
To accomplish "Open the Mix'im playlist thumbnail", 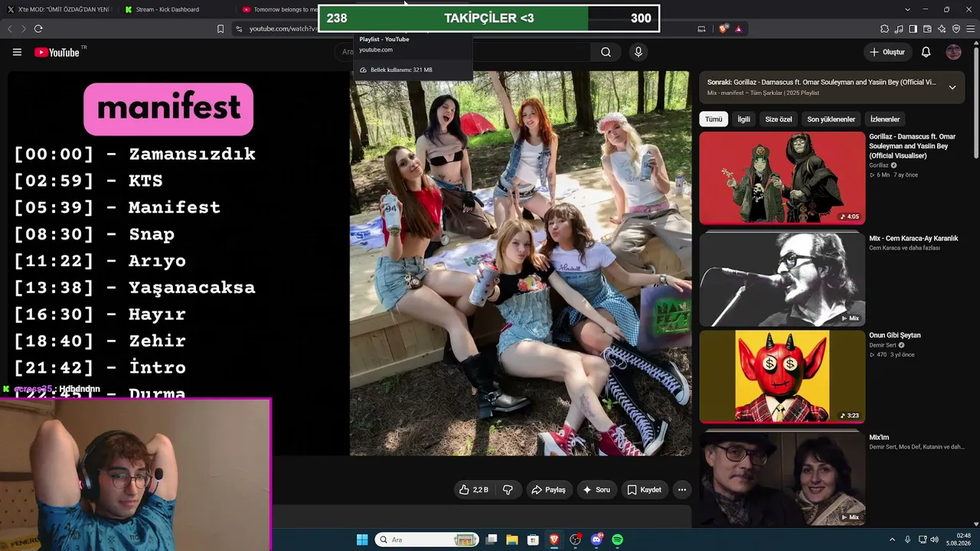I will click(x=782, y=478).
